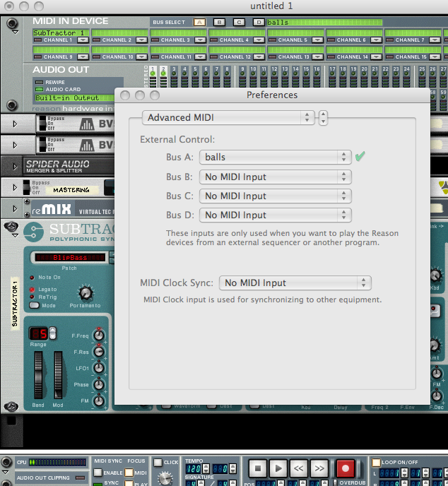Open the Channel 5 device dropdown
This screenshot has height=486, width=448.
click(x=317, y=40)
